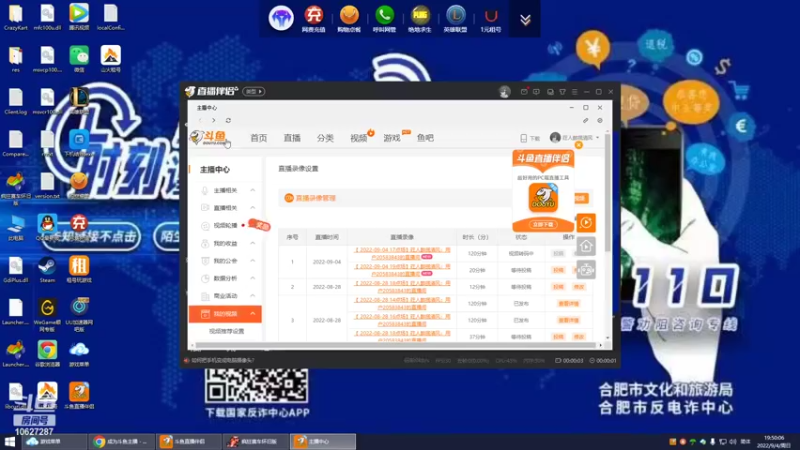
Task: Open the 游戏 tab in Douyu nav
Action: 392,138
